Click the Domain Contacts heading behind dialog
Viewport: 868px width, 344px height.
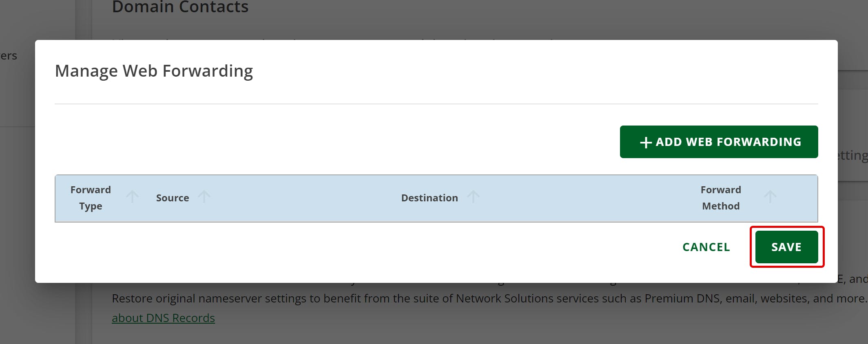pos(180,7)
